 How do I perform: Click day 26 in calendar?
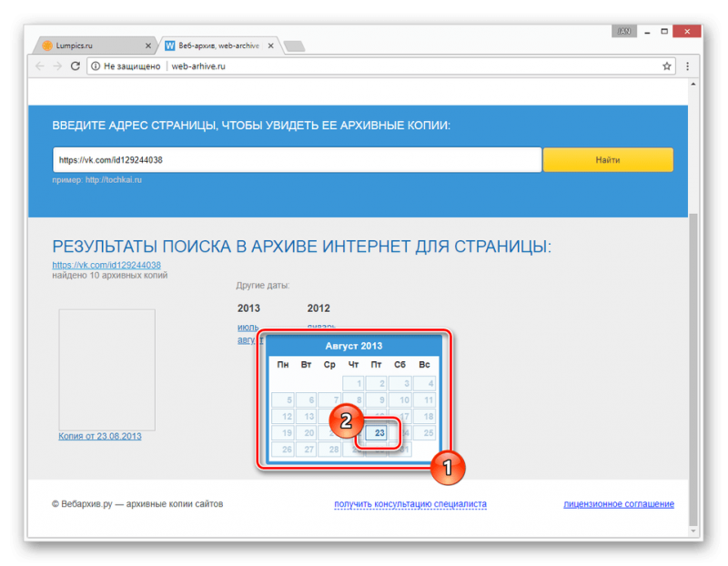click(x=283, y=449)
